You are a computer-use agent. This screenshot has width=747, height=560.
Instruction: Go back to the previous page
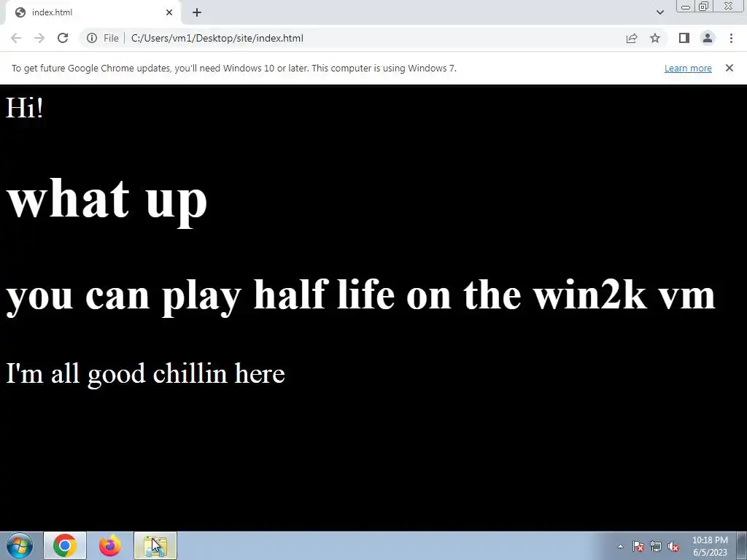click(x=16, y=38)
